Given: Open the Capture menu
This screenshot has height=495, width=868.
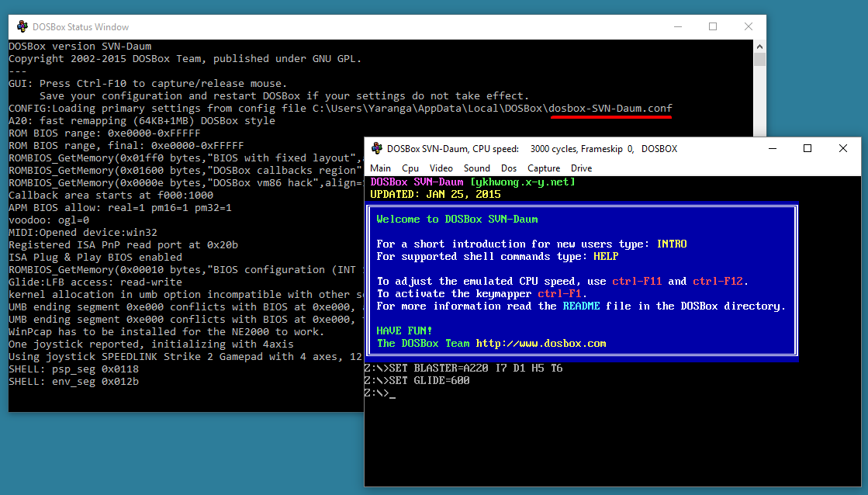Looking at the screenshot, I should (x=544, y=168).
